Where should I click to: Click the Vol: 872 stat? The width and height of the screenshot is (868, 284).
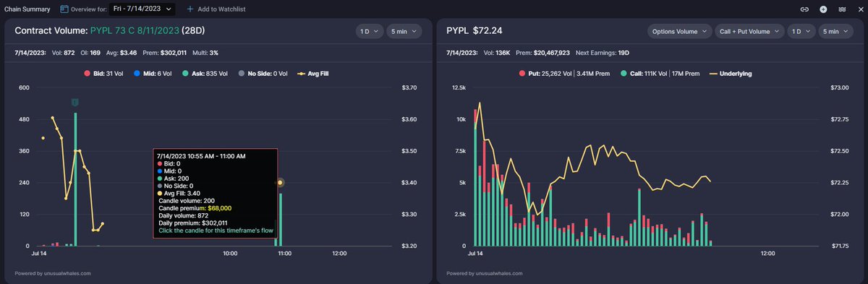[63, 53]
